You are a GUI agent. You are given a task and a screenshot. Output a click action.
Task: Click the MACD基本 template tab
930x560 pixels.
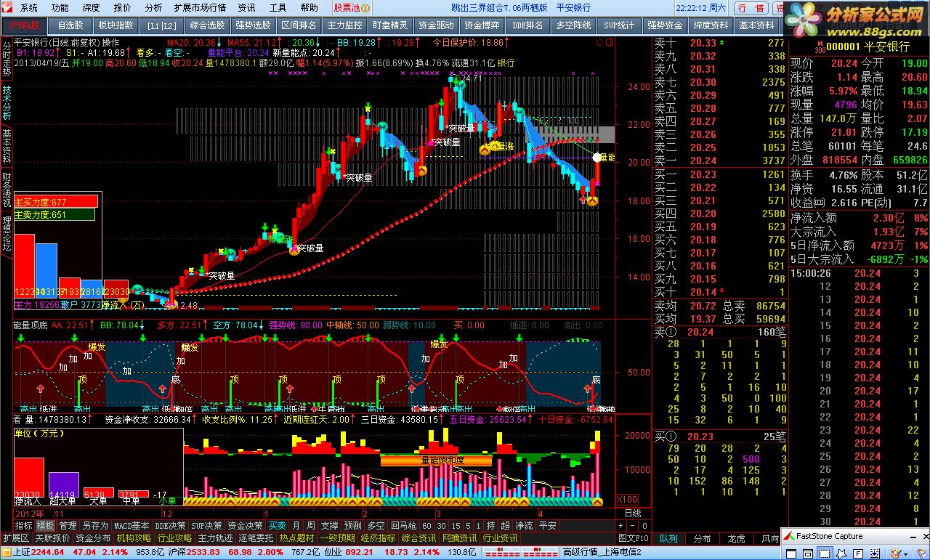(132, 526)
